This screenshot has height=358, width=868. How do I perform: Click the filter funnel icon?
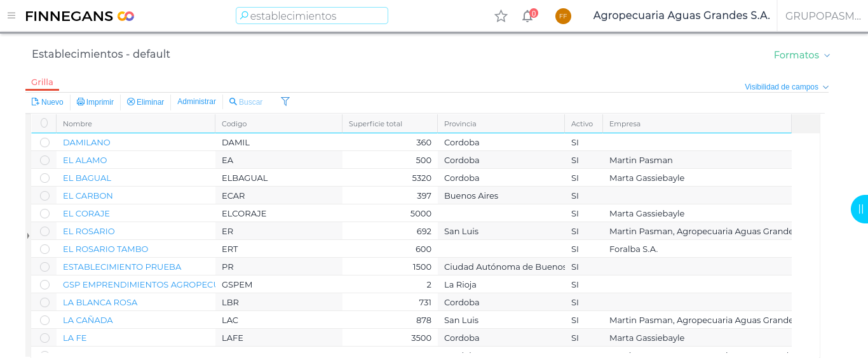(285, 102)
